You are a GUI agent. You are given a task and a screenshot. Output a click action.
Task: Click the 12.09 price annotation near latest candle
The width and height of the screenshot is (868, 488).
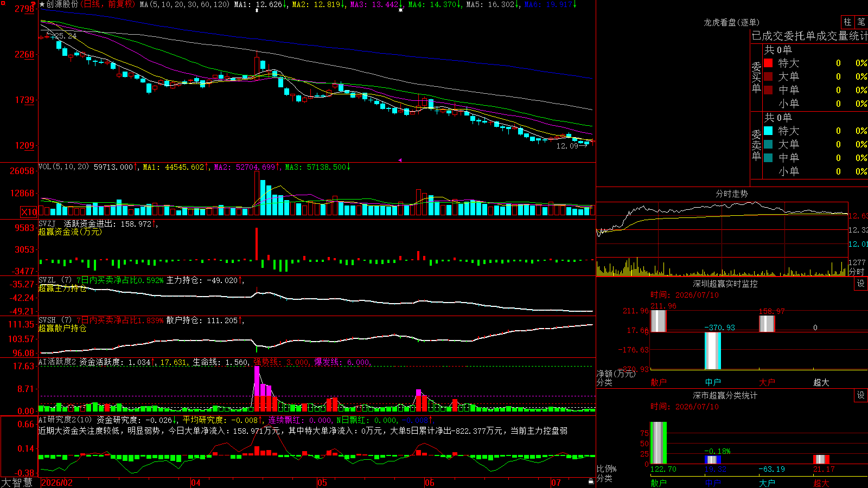(568, 146)
